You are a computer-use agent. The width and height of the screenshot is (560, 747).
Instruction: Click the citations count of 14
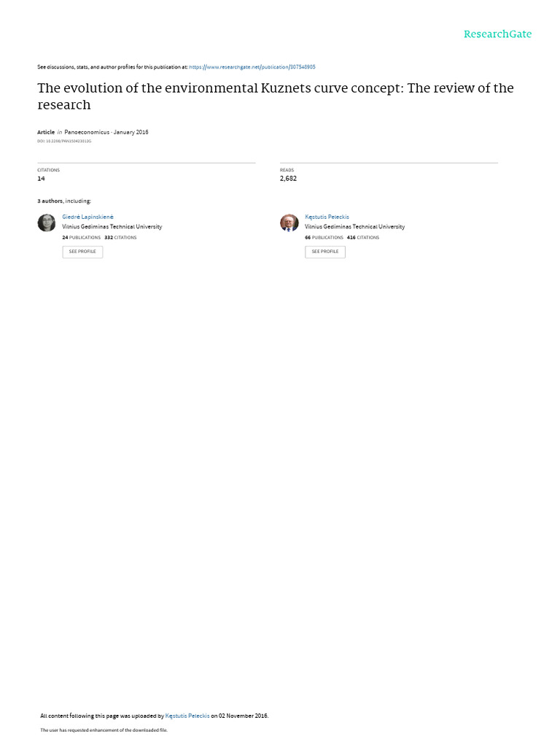[42, 179]
